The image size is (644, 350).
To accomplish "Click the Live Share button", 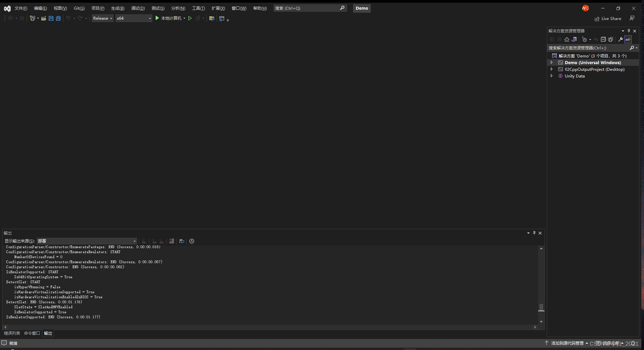I will 608,18.
